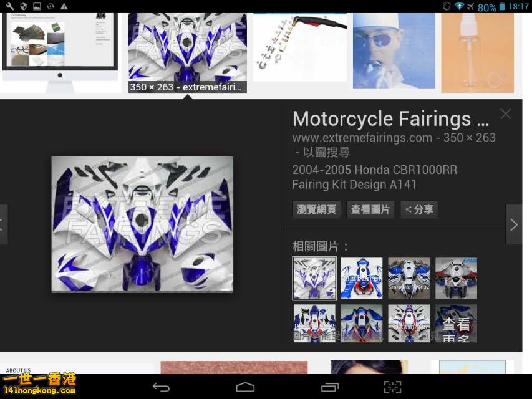
Task: Open the man in white hat thumbnail
Action: click(394, 51)
